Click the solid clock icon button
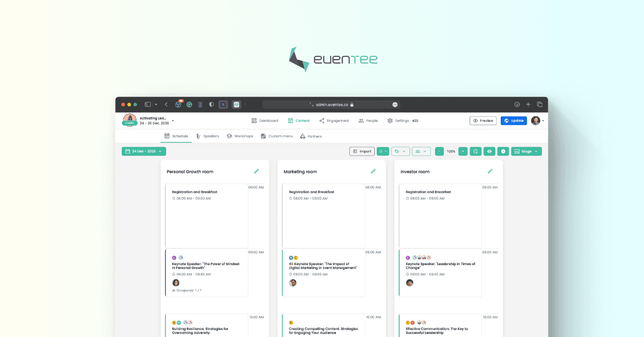 503,151
